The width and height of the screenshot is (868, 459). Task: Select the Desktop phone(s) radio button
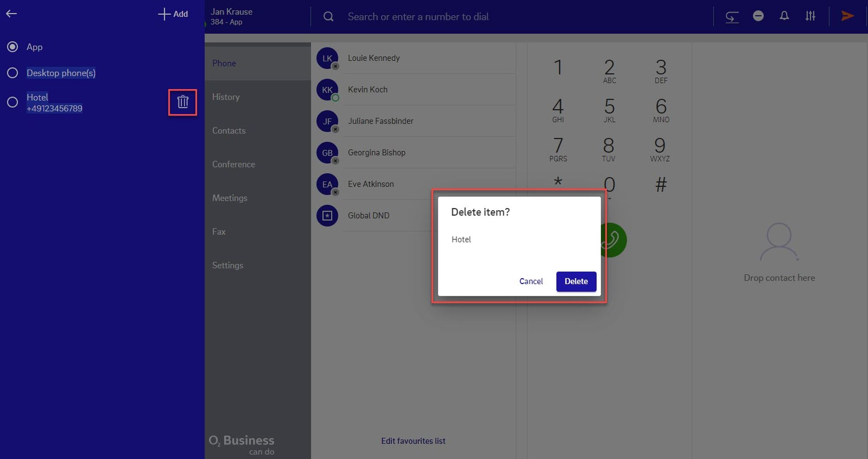coord(13,73)
